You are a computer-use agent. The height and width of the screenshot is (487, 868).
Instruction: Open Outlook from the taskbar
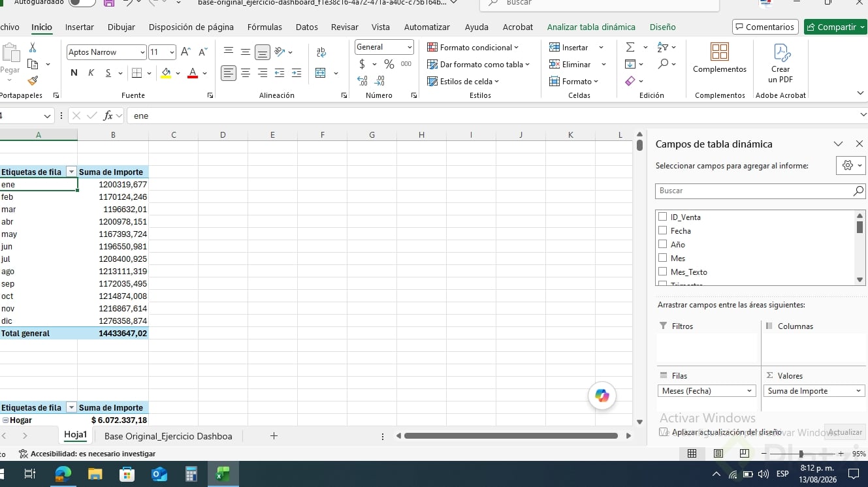point(159,474)
